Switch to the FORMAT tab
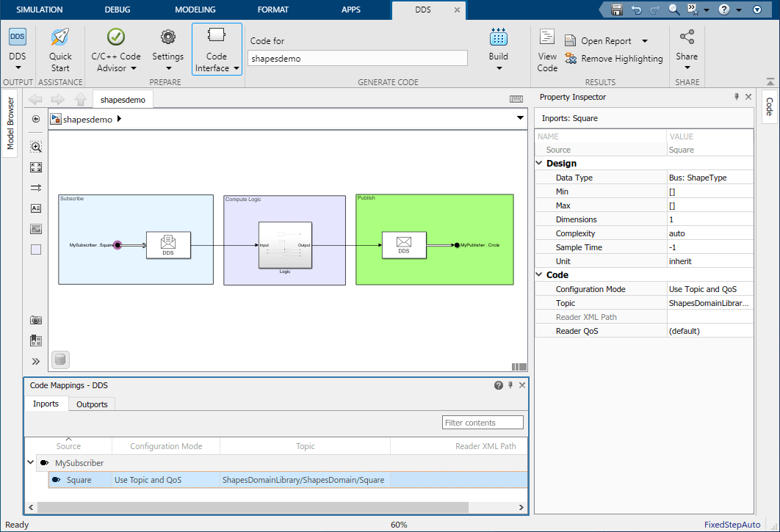Image resolution: width=780 pixels, height=532 pixels. [273, 10]
